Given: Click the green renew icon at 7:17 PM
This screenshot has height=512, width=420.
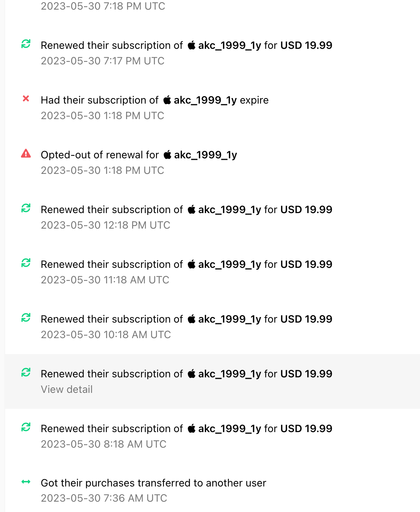Looking at the screenshot, I should [26, 44].
